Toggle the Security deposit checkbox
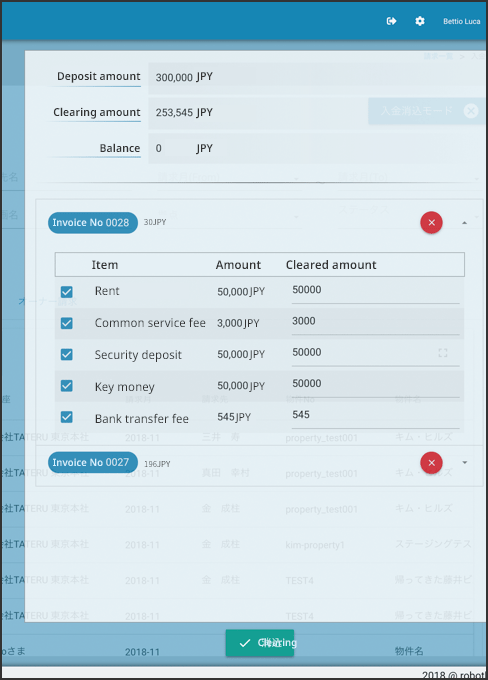488x680 pixels. click(x=66, y=354)
